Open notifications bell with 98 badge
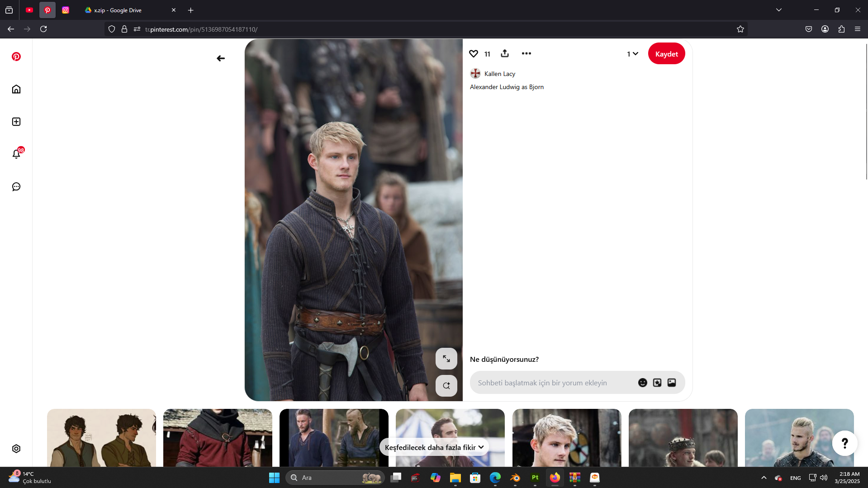This screenshot has height=488, width=868. (16, 154)
